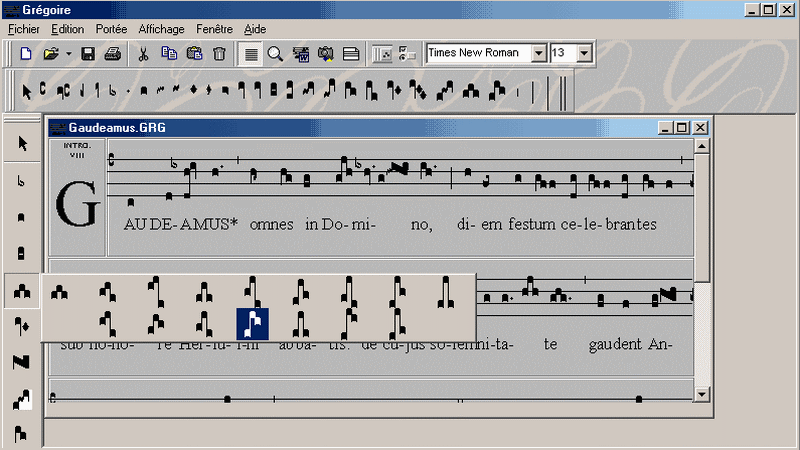Image resolution: width=800 pixels, height=450 pixels.
Task: Open zoom with the magnifying glass icon
Action: pyautogui.click(x=275, y=54)
